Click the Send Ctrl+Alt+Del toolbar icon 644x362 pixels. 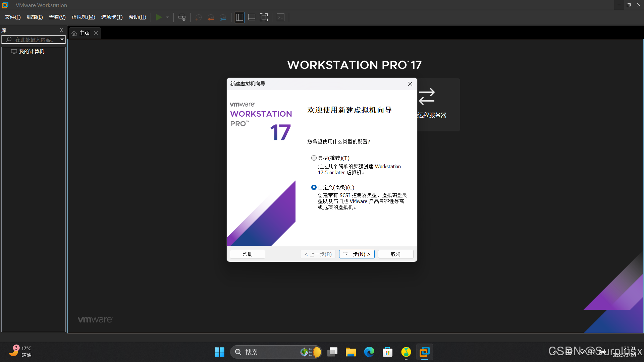(182, 17)
